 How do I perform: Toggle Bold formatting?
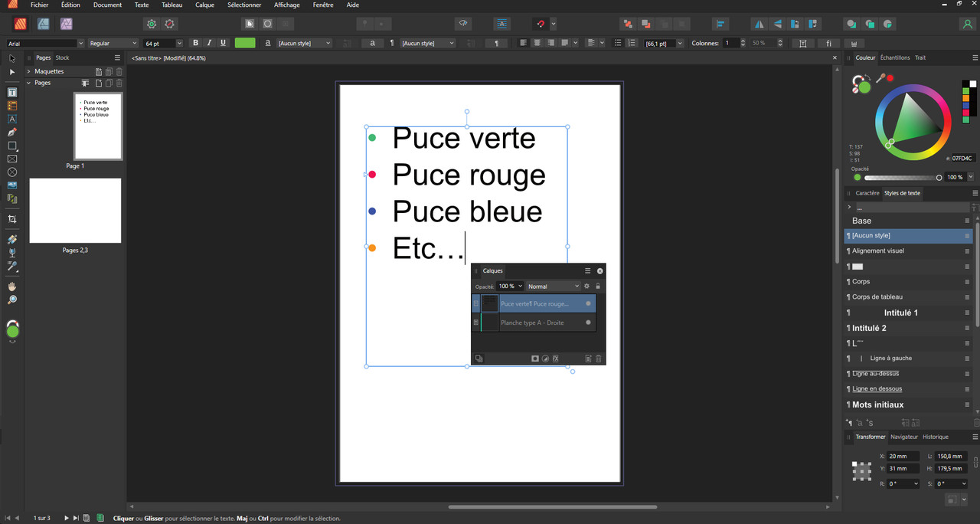195,43
